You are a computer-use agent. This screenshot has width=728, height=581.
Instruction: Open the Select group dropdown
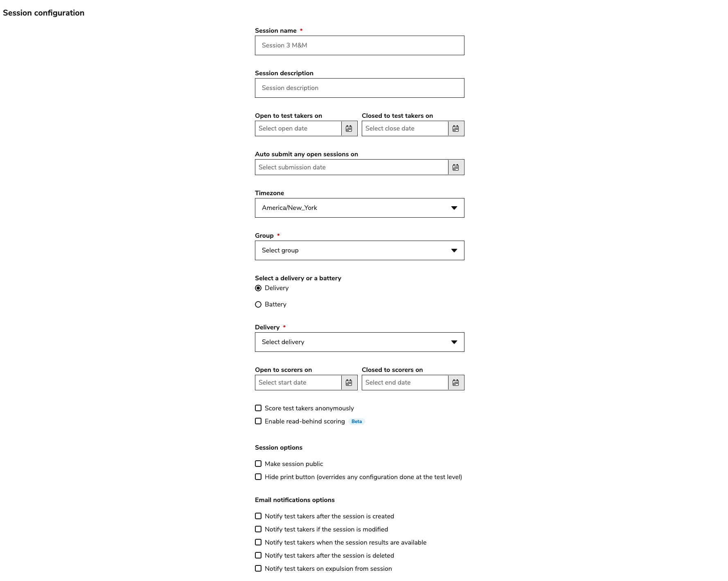pos(359,250)
